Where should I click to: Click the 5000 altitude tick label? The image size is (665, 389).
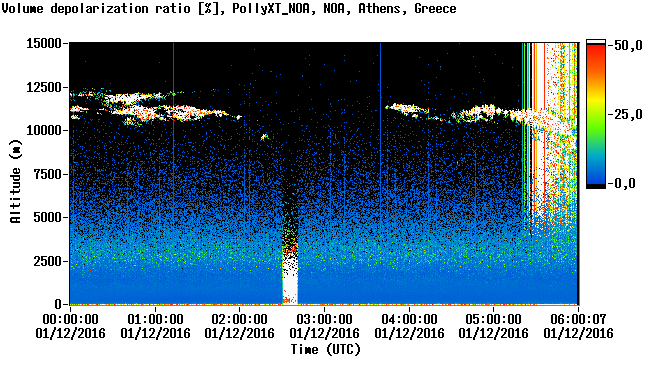[48, 218]
